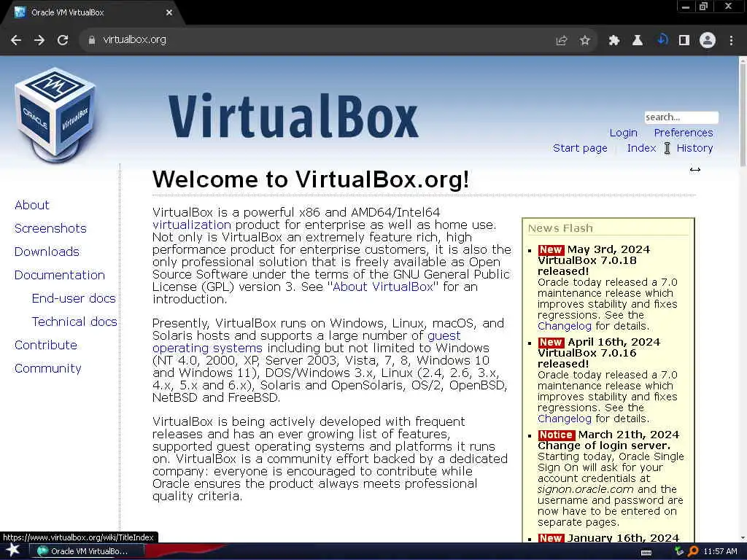This screenshot has width=747, height=560.
Task: Close the Oracle VM VirtualBox tab
Action: click(169, 12)
